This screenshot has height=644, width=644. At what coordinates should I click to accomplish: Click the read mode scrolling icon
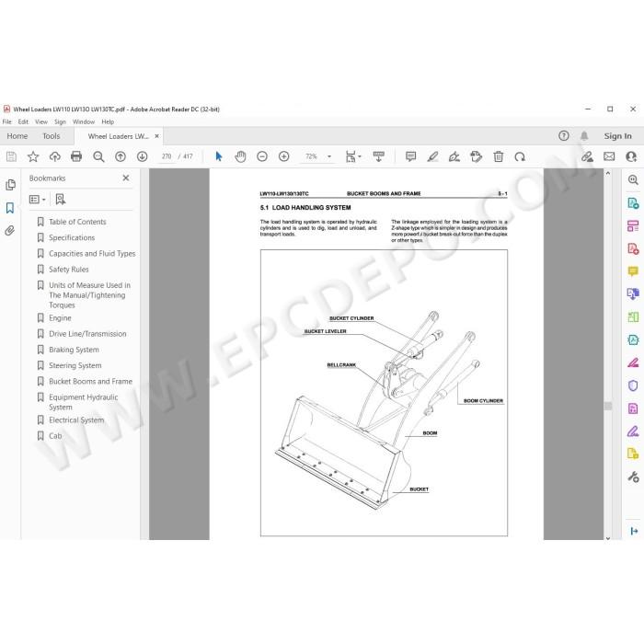coord(379,156)
